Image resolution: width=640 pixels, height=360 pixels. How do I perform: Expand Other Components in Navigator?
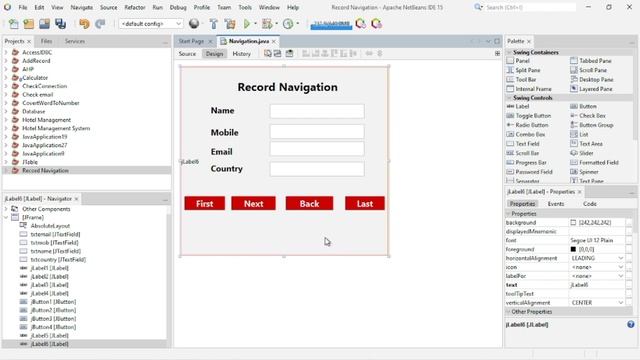click(x=6, y=209)
